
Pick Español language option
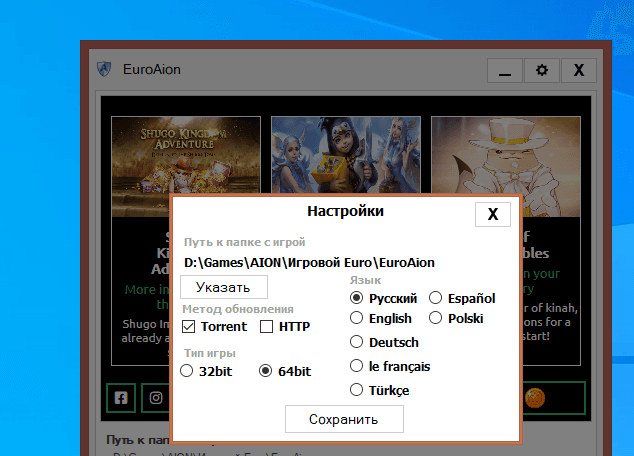436,298
